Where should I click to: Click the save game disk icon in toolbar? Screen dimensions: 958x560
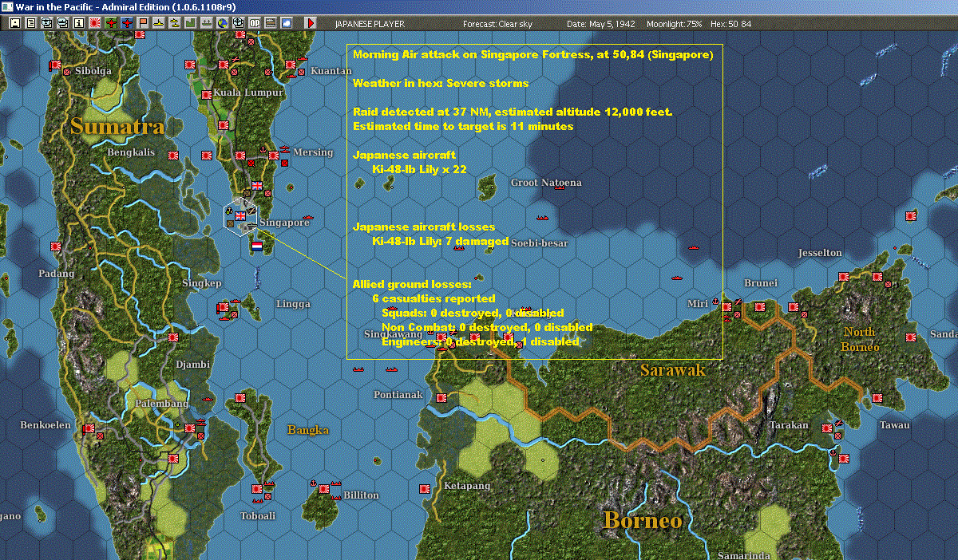14,23
